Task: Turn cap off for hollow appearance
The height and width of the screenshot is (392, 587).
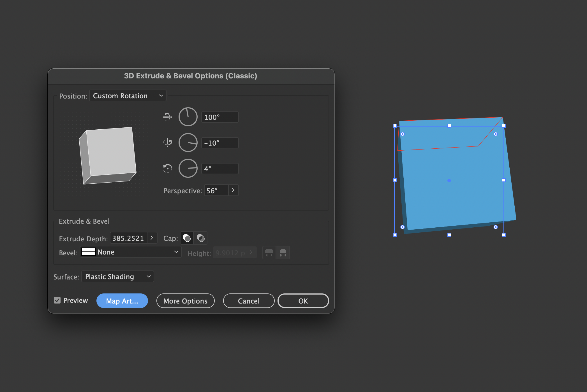Action: pos(200,238)
